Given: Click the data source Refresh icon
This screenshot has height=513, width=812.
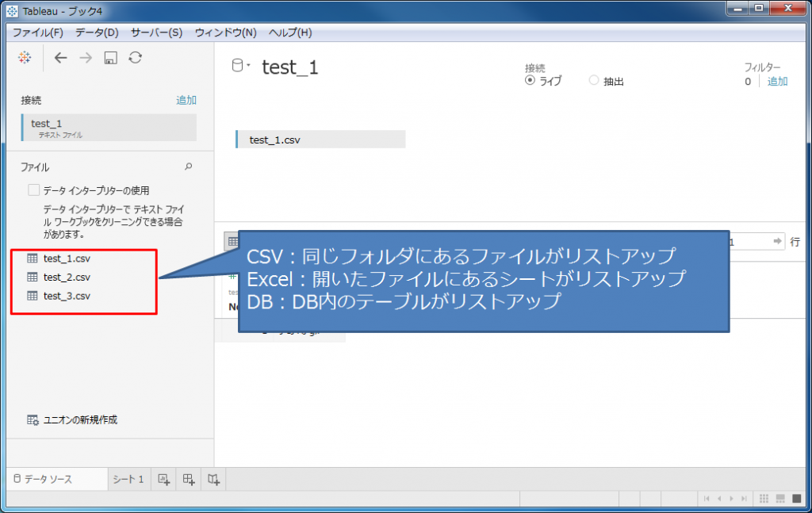Looking at the screenshot, I should pos(135,57).
